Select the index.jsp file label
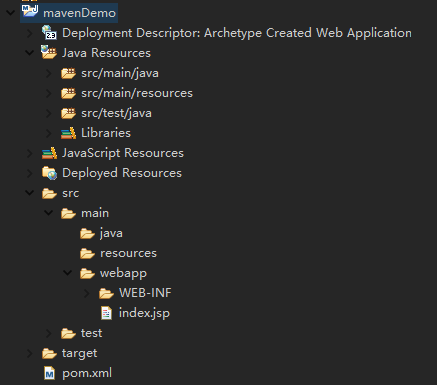This screenshot has height=385, width=437. (x=144, y=313)
